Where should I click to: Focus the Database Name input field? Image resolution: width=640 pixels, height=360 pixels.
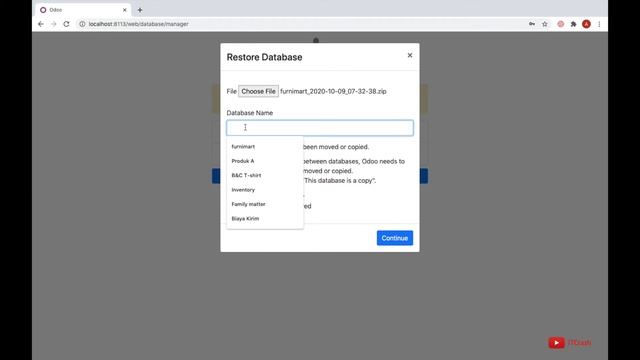pyautogui.click(x=320, y=128)
